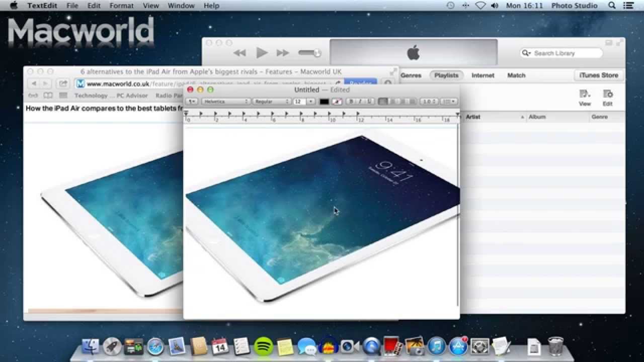Click the Share button in Safari toolbar

point(63,84)
